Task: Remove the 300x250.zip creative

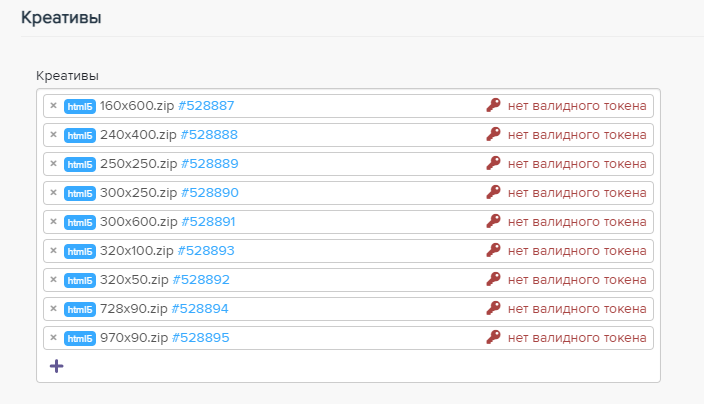Action: (x=53, y=192)
